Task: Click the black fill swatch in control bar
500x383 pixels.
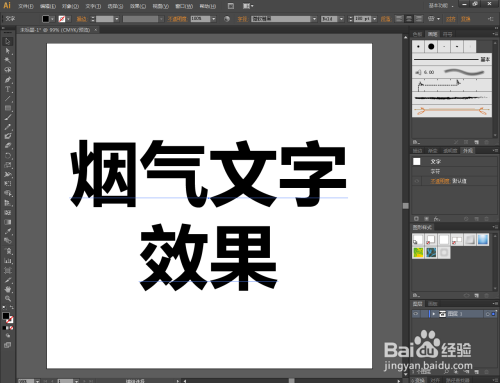Action: click(x=46, y=19)
